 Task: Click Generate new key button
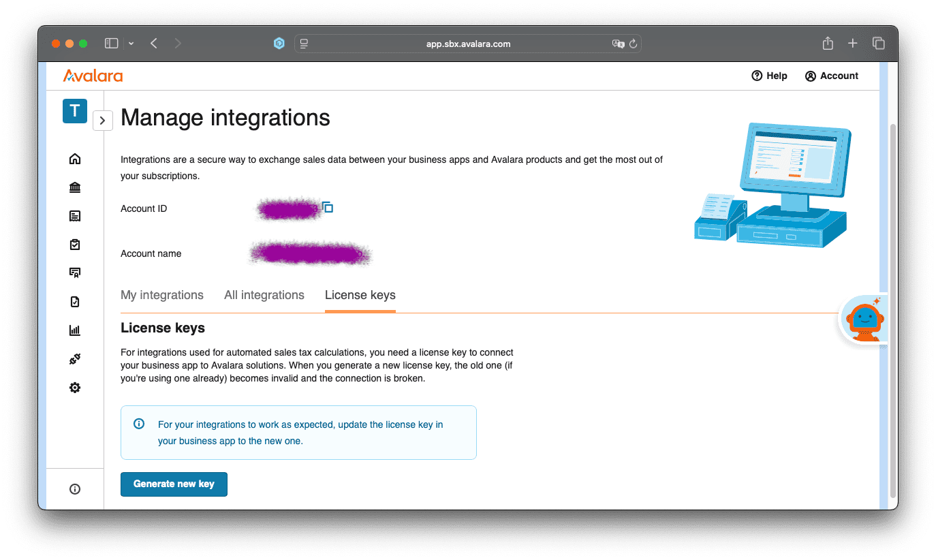174,484
